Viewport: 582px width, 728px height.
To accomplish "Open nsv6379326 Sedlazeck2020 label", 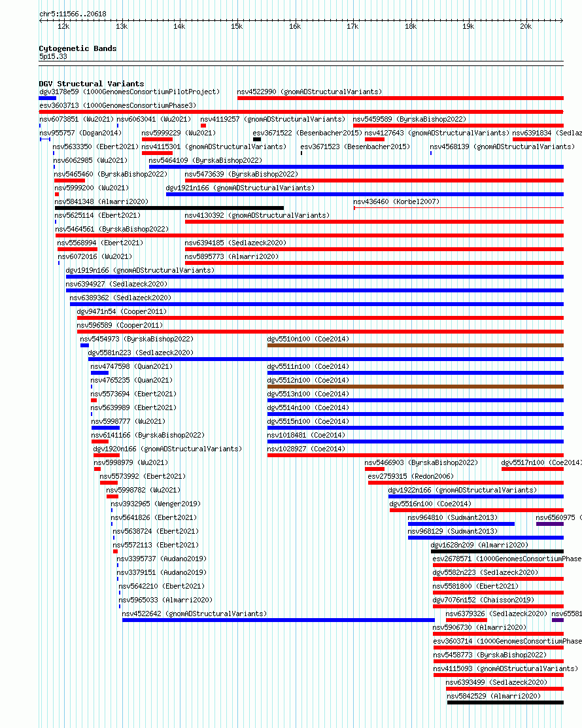I will point(496,614).
